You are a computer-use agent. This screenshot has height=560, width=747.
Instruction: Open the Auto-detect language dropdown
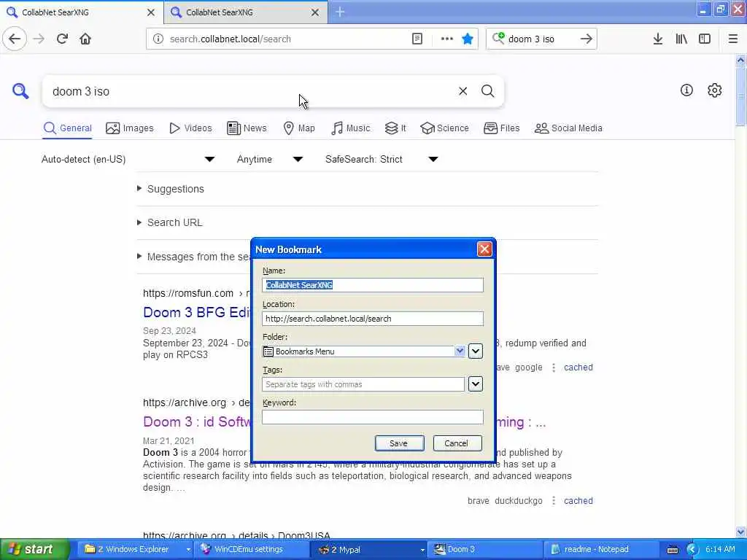tap(128, 159)
